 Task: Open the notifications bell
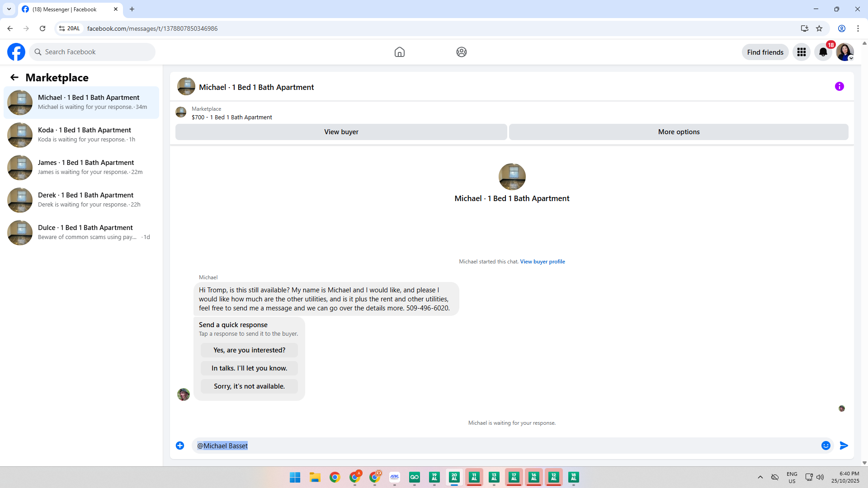(823, 52)
